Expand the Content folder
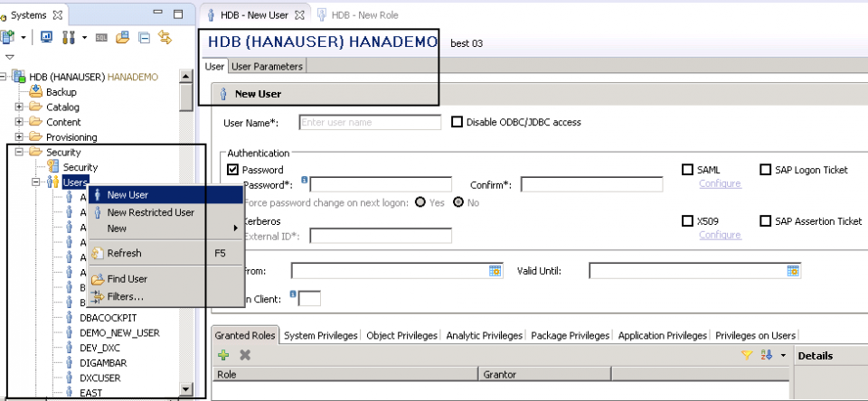The width and height of the screenshot is (868, 401). [20, 122]
